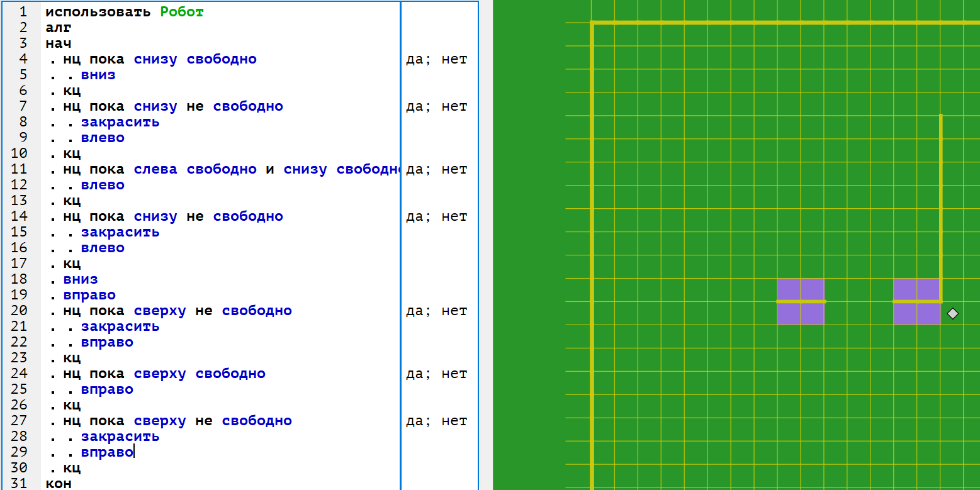
Task: Click "закрасить" on line 8
Action: click(120, 122)
